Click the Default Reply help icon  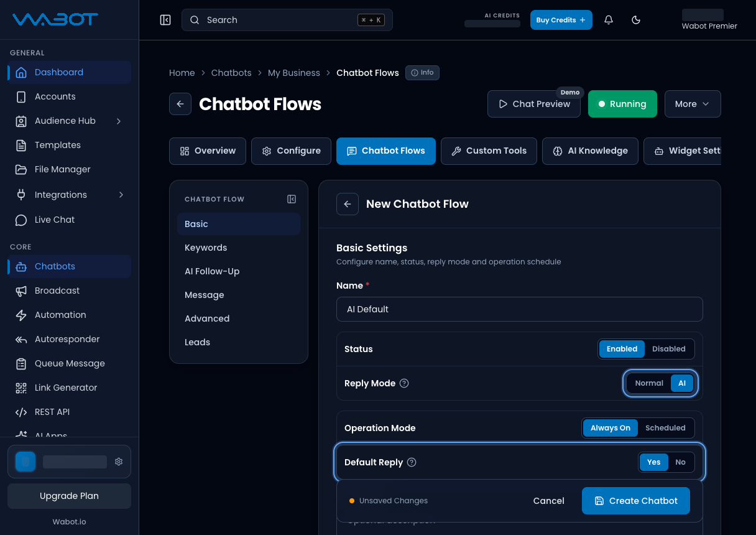412,462
